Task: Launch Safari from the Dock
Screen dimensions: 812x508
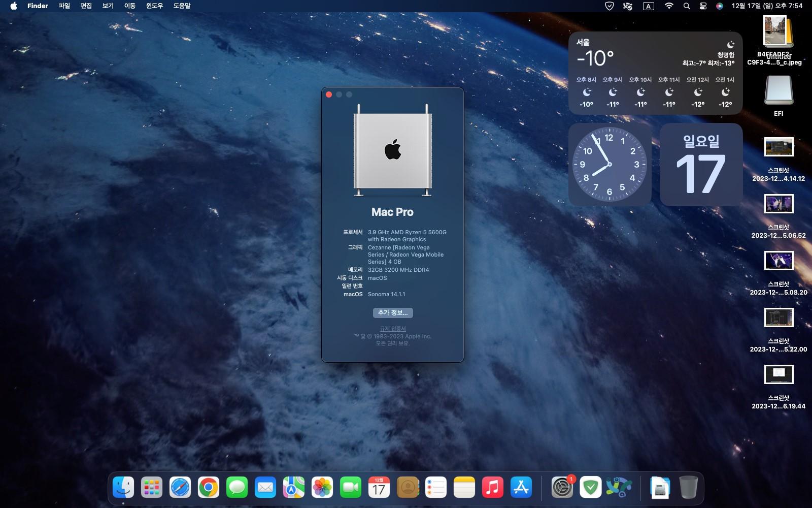Action: click(180, 488)
